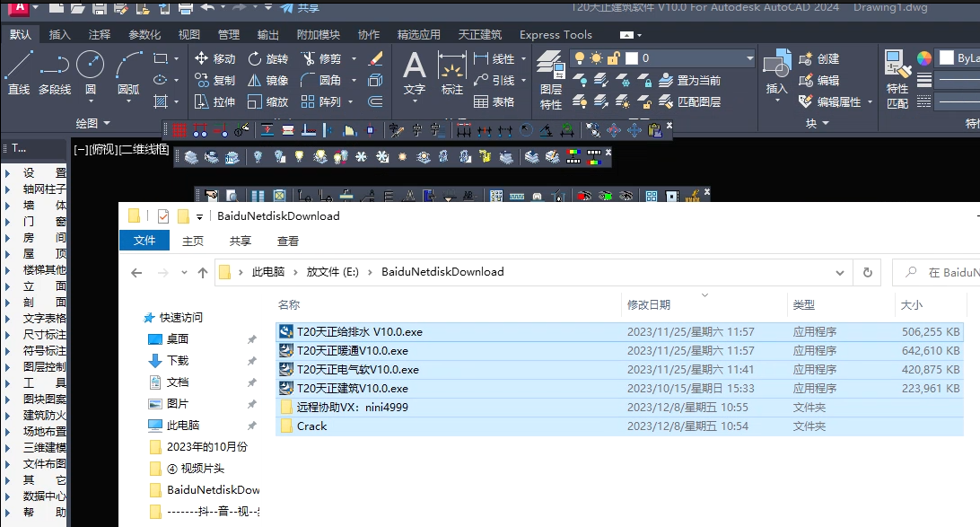Image resolution: width=980 pixels, height=527 pixels.
Task: Open the Express Tools ribbon tab
Action: click(556, 34)
